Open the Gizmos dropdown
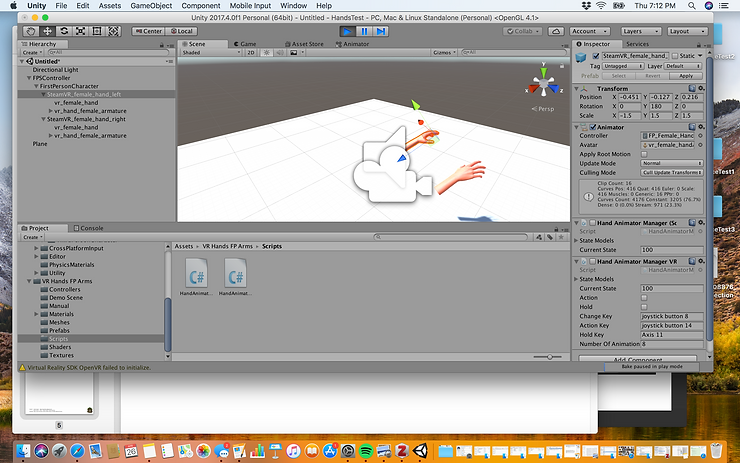Image resolution: width=740 pixels, height=463 pixels. (444, 52)
